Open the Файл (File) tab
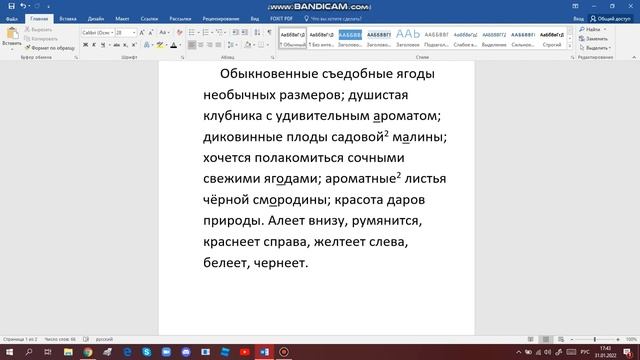The height and width of the screenshot is (360, 640). tap(12, 19)
